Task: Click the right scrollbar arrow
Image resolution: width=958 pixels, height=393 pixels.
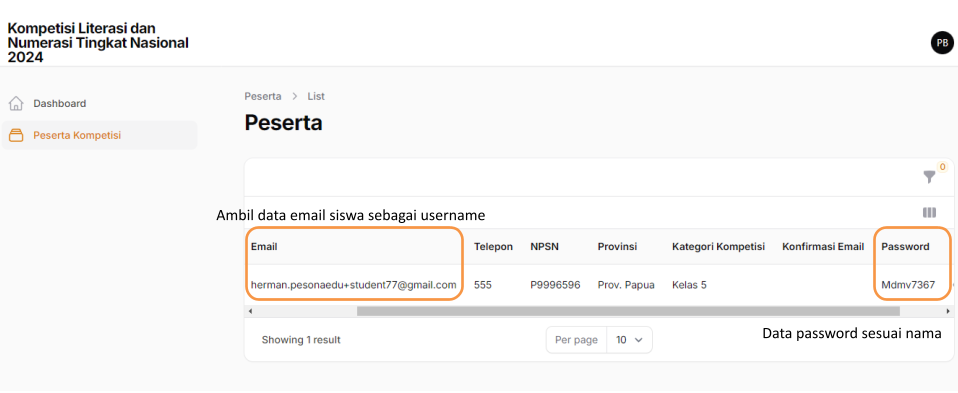Action: point(948,311)
